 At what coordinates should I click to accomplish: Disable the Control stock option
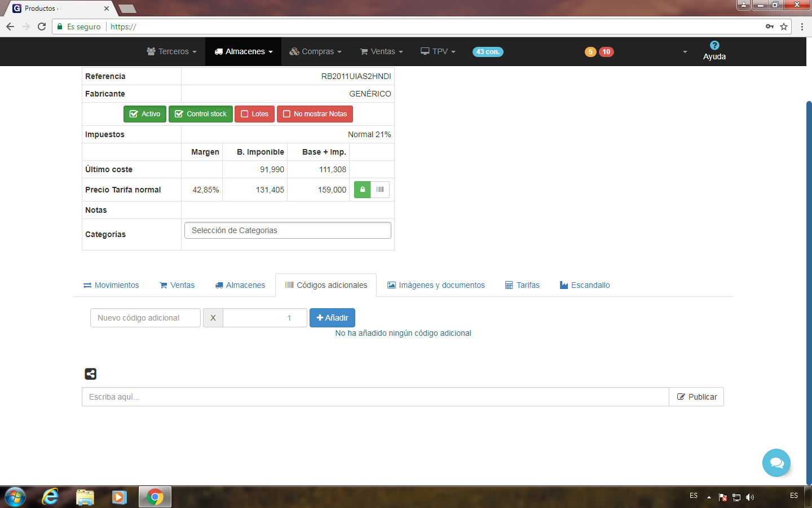(x=201, y=114)
